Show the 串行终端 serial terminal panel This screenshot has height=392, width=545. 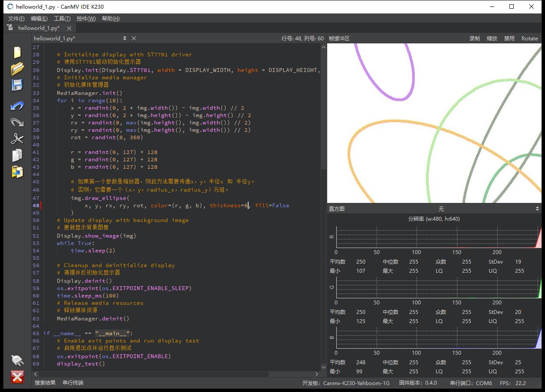click(72, 382)
